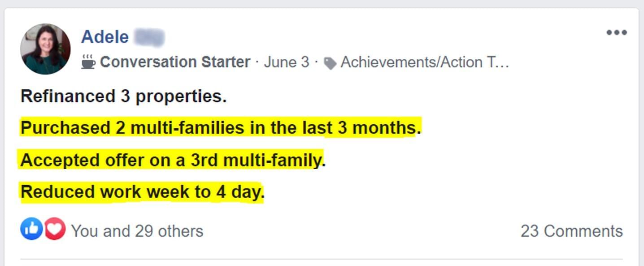Open the Achievements/Action topic link
Viewport: 644px width, 266px height.
pos(425,62)
